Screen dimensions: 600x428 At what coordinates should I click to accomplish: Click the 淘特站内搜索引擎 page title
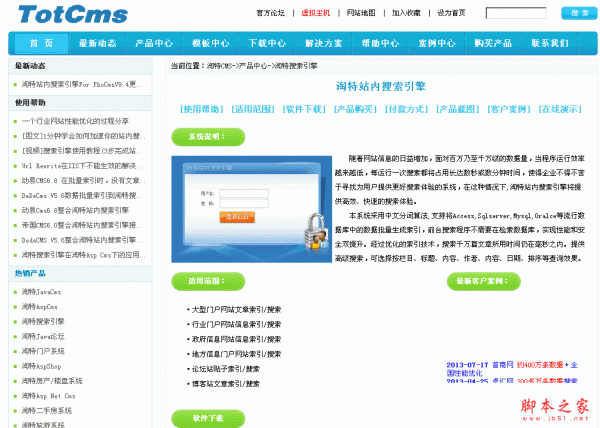[381, 86]
